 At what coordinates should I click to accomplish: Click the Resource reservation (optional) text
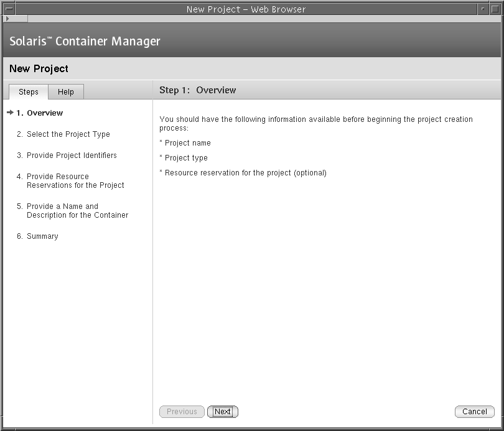(x=246, y=173)
